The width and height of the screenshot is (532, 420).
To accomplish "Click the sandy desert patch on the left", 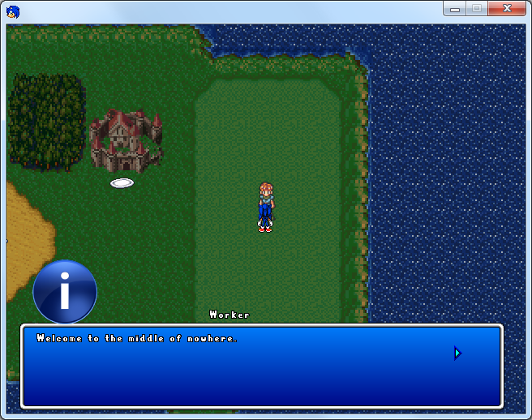I will pos(24,239).
